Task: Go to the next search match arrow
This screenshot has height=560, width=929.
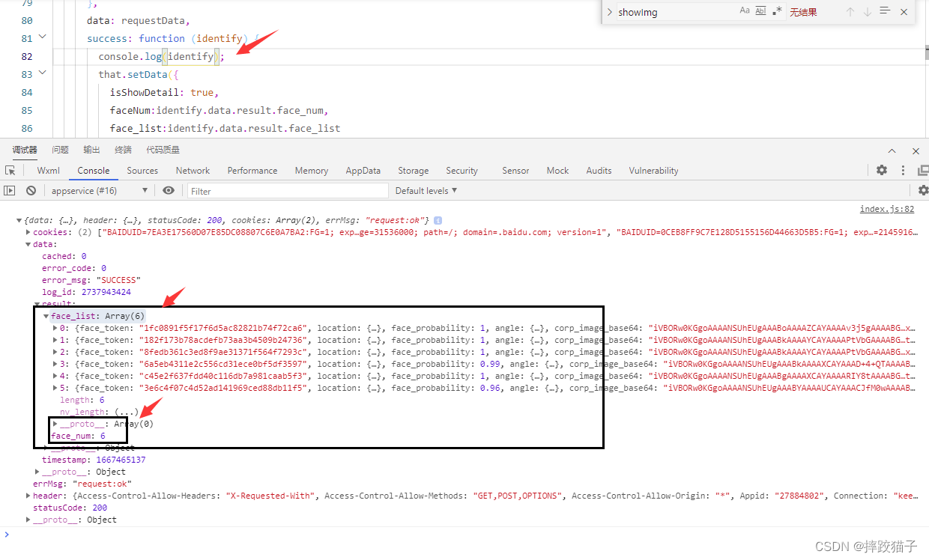Action: click(868, 12)
